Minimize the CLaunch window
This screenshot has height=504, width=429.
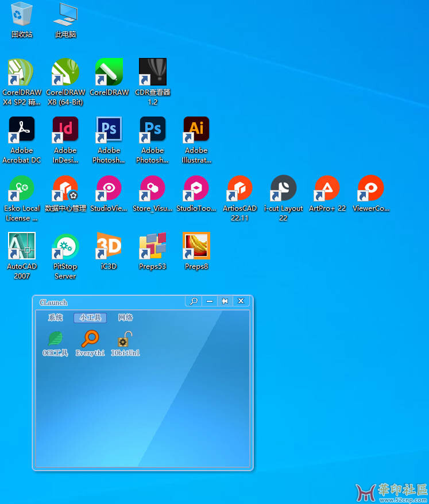(210, 301)
